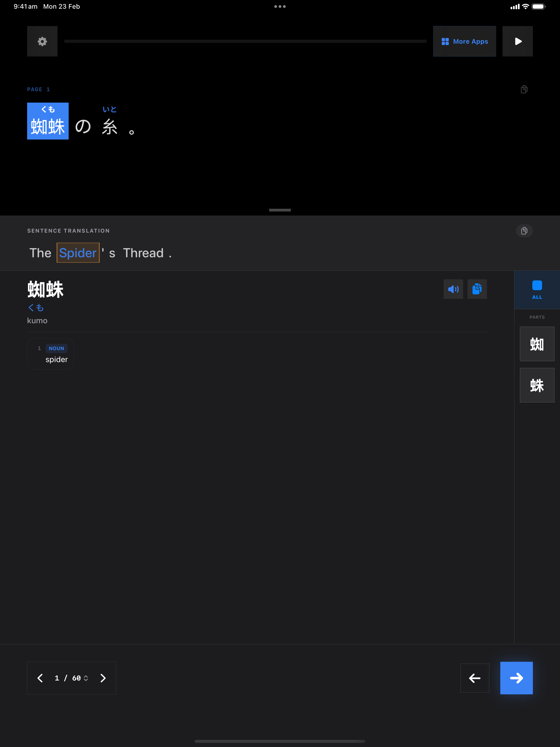Click the word Thread in translation
Image resolution: width=560 pixels, height=747 pixels.
tap(143, 253)
